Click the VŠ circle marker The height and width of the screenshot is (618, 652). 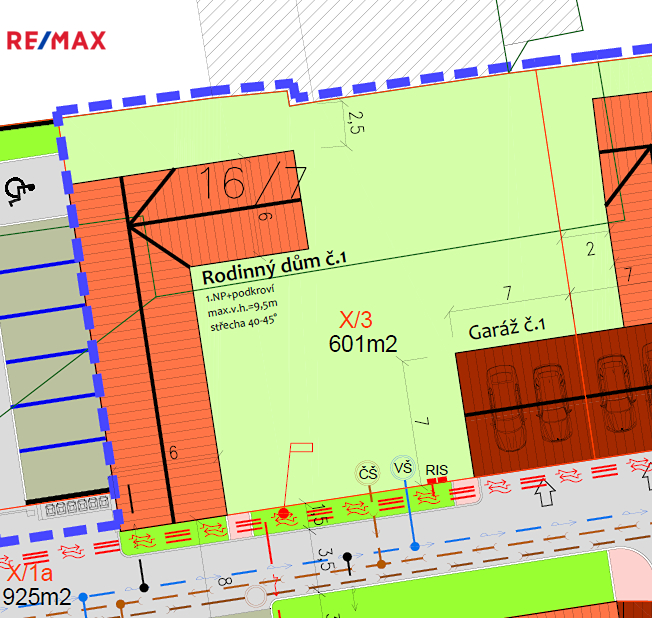pyautogui.click(x=403, y=468)
